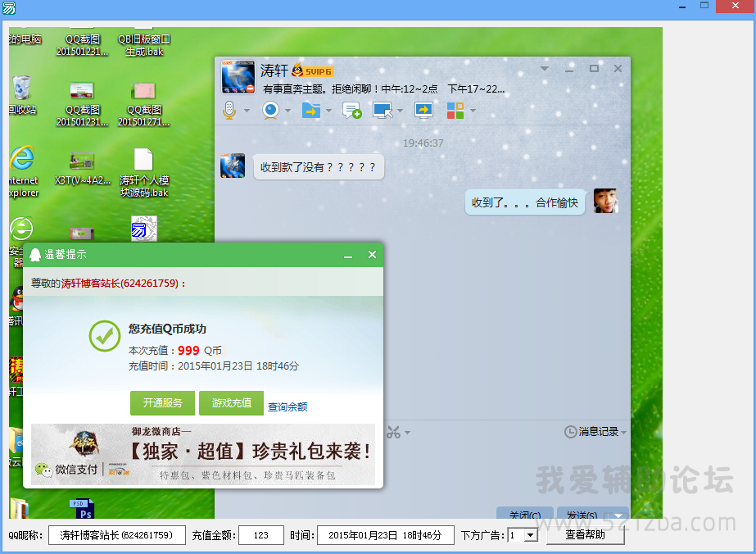Click the voice call microphone icon

coord(229,111)
